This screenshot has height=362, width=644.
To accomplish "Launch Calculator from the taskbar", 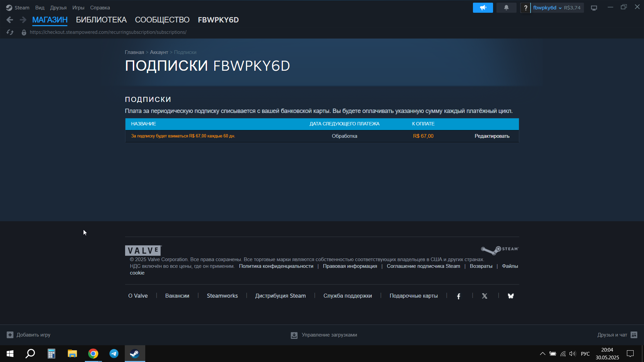I will click(x=51, y=354).
